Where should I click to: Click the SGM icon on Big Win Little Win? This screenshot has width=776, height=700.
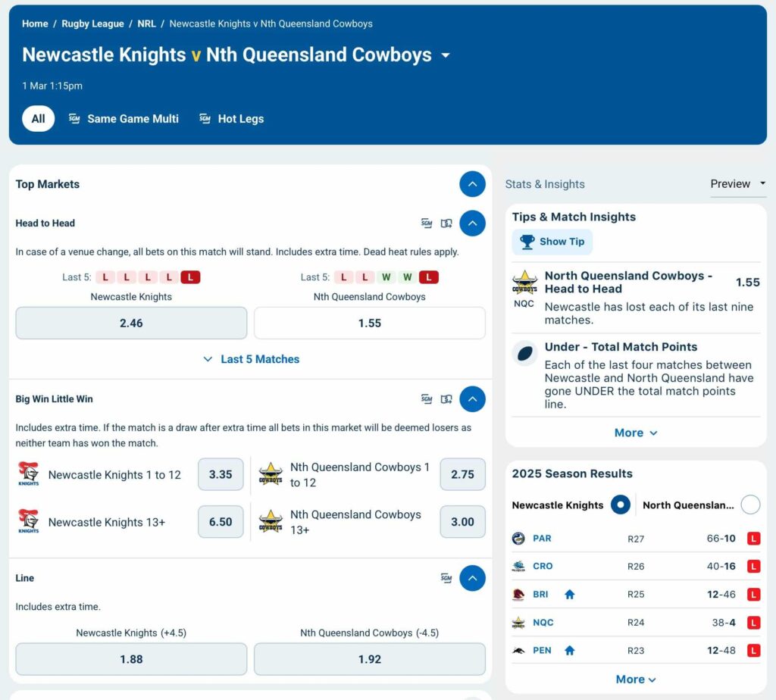pos(427,399)
